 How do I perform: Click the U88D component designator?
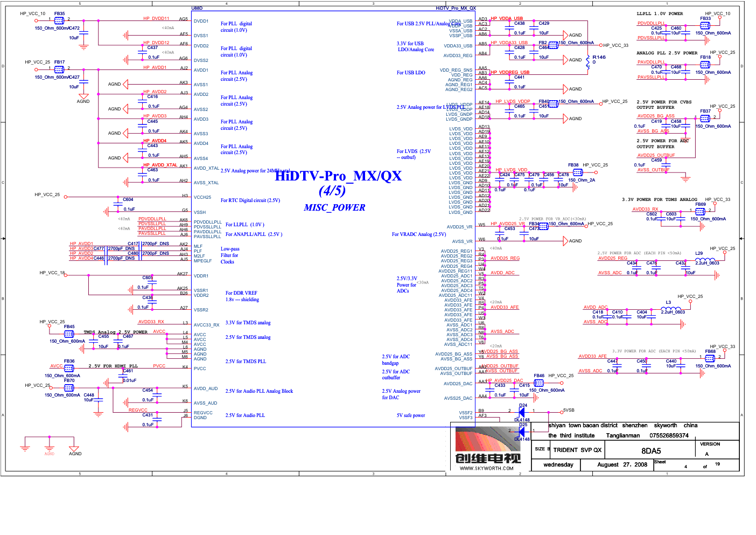197,8
